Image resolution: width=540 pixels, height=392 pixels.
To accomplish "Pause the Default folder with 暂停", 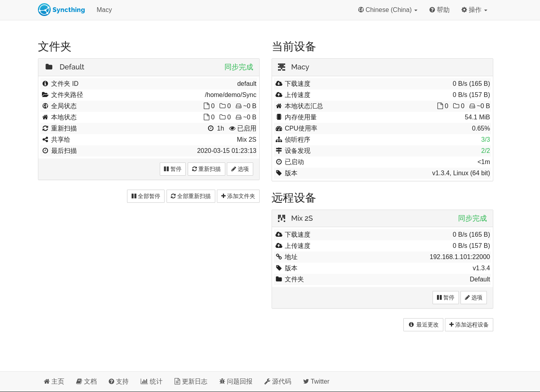I will pos(173,169).
